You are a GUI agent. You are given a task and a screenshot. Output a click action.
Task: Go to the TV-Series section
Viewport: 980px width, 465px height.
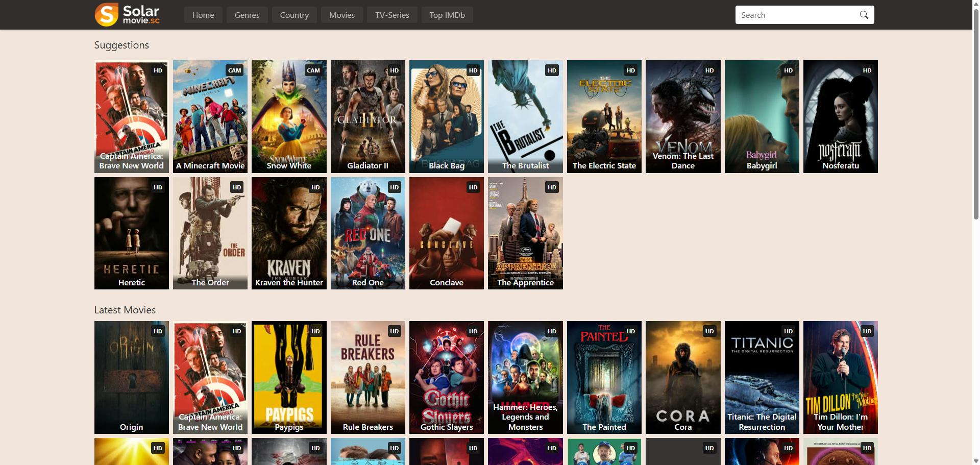click(392, 15)
